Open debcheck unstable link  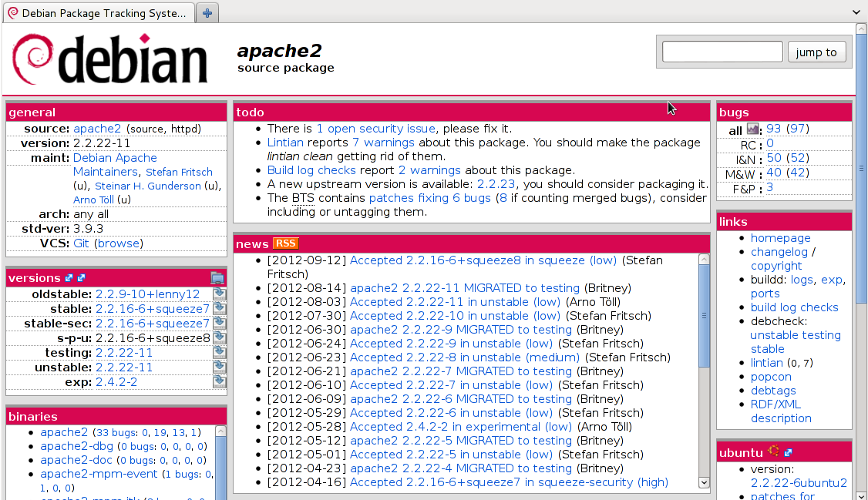click(x=772, y=335)
